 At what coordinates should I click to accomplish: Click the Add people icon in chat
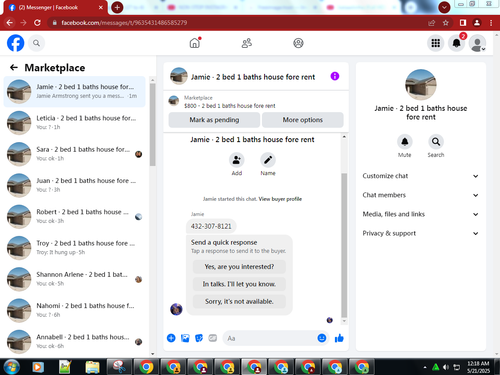(237, 160)
